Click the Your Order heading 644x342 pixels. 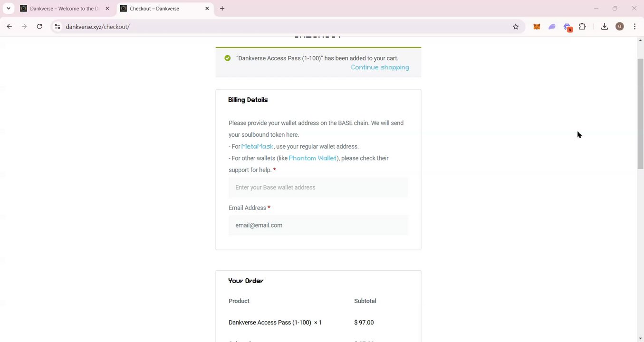click(246, 281)
